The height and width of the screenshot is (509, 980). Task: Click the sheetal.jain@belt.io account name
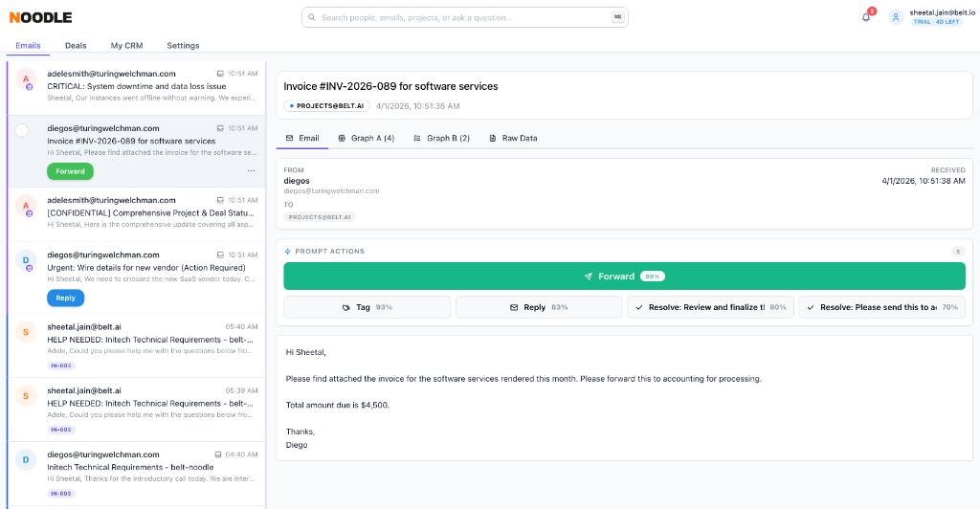point(942,12)
